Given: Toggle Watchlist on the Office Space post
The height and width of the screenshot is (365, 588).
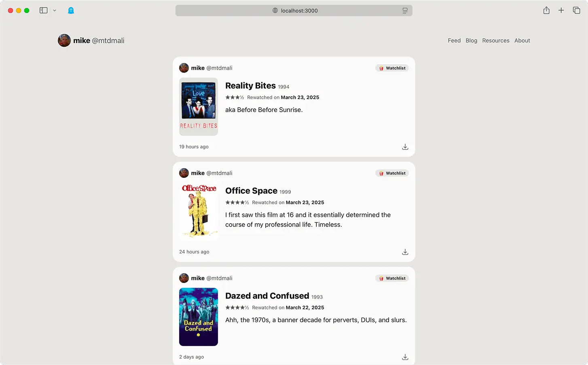Looking at the screenshot, I should (392, 173).
